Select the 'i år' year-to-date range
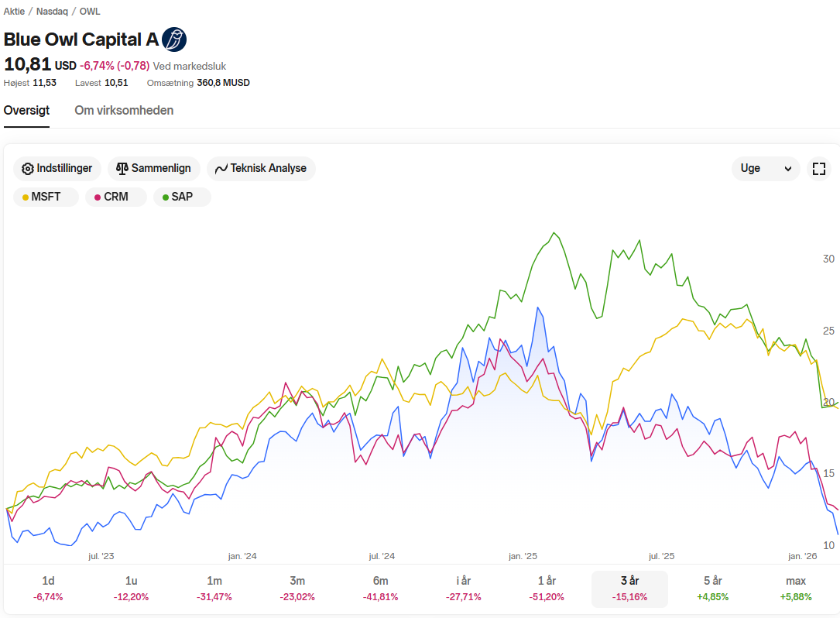This screenshot has height=618, width=840. point(464,589)
